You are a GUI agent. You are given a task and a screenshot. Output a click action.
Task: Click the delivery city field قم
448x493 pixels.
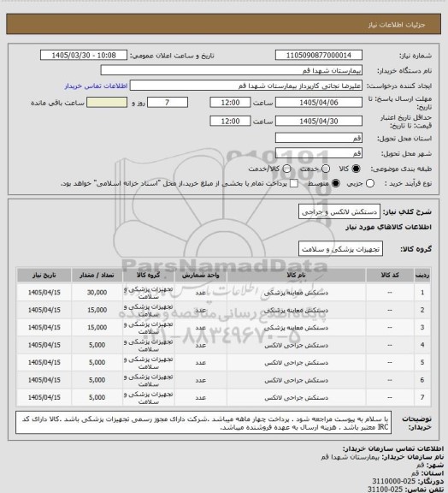pyautogui.click(x=319, y=153)
